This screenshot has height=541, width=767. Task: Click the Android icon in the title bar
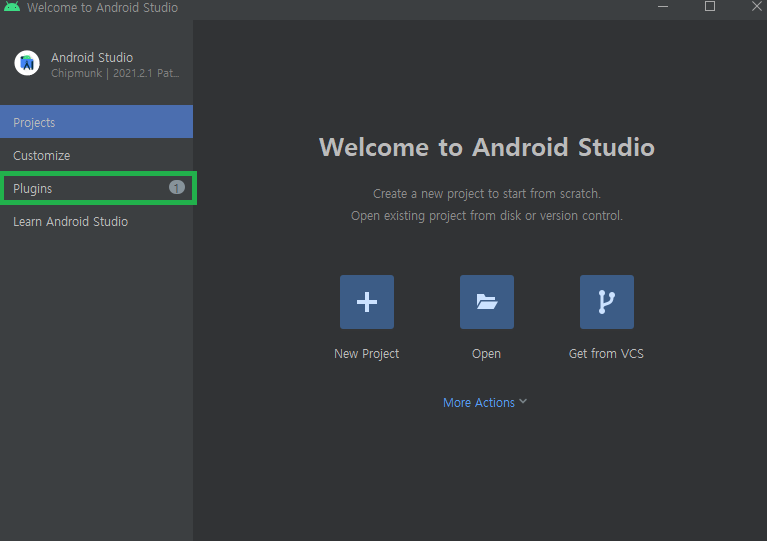tap(12, 7)
